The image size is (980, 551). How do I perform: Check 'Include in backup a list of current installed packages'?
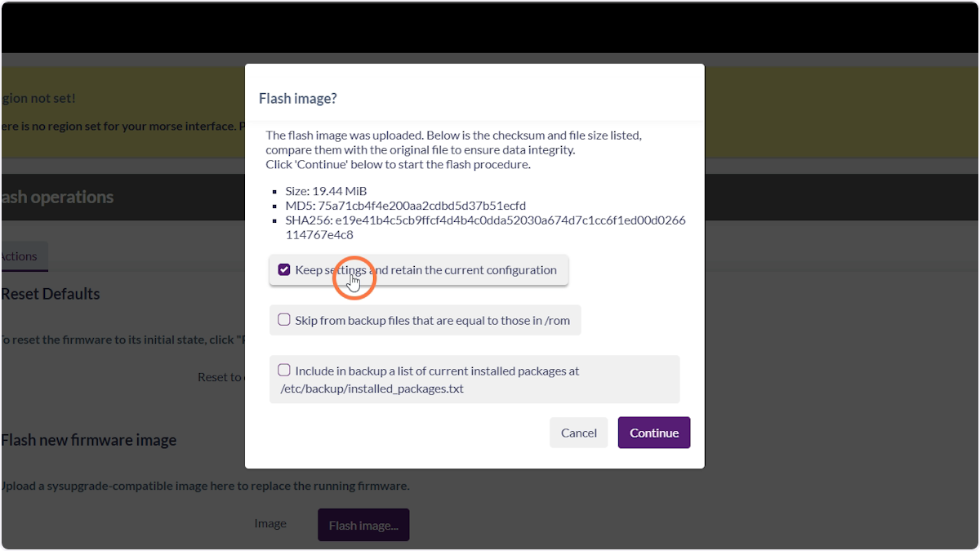point(284,370)
